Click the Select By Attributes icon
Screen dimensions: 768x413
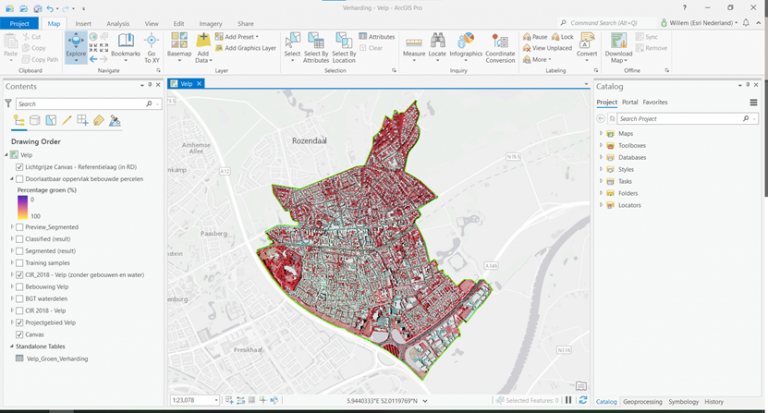(x=316, y=44)
